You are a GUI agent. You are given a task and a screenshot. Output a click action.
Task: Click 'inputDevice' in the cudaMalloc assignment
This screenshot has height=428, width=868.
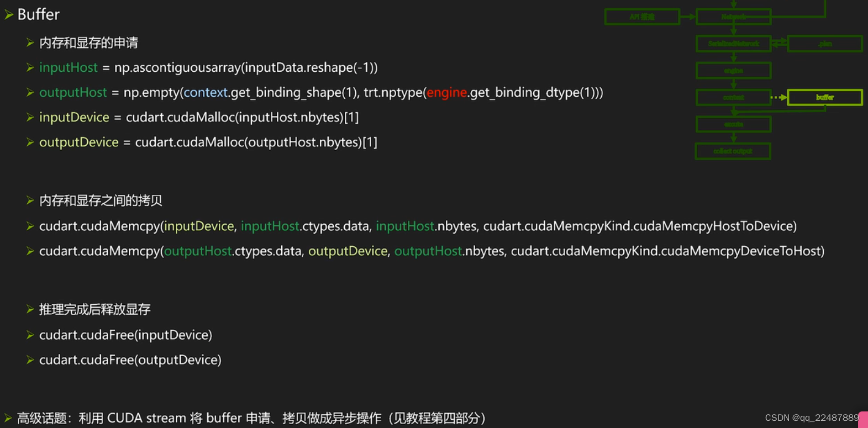(74, 117)
